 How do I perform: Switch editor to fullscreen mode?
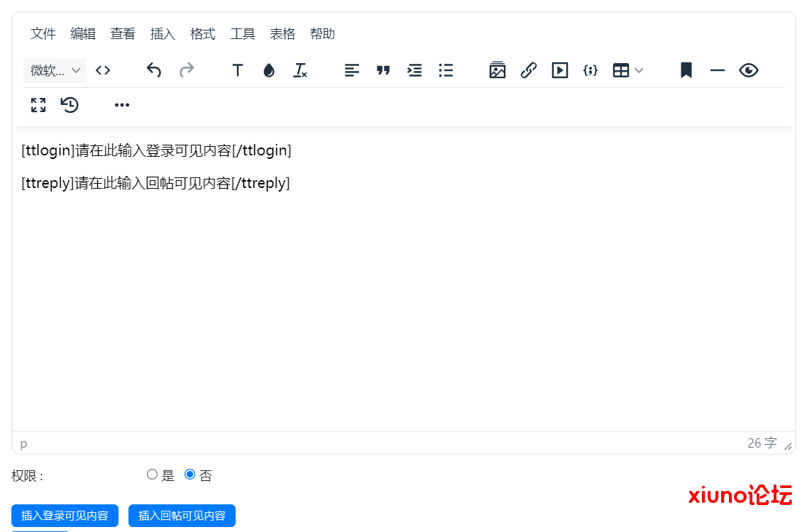tap(38, 105)
